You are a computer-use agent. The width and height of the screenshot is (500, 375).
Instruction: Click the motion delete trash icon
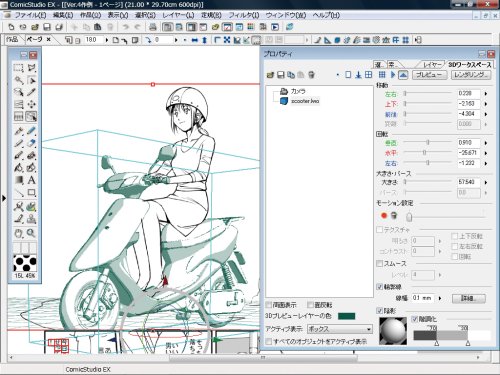[x=394, y=216]
